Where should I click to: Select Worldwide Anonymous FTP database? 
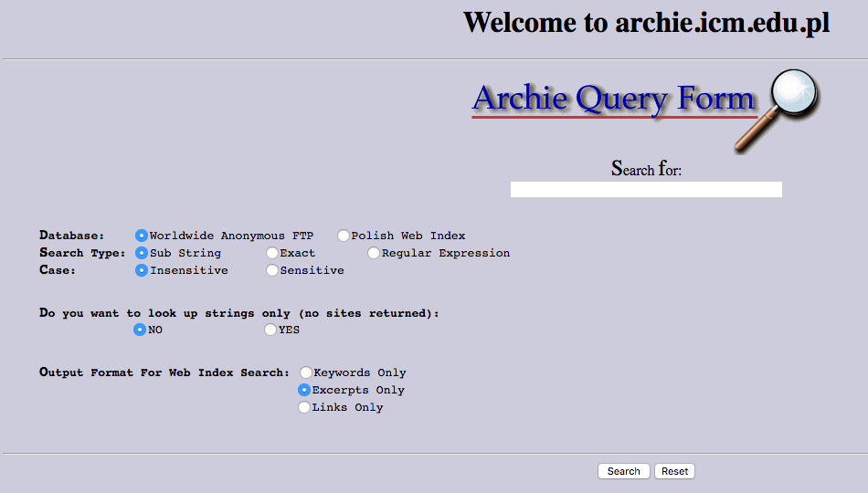coord(141,236)
